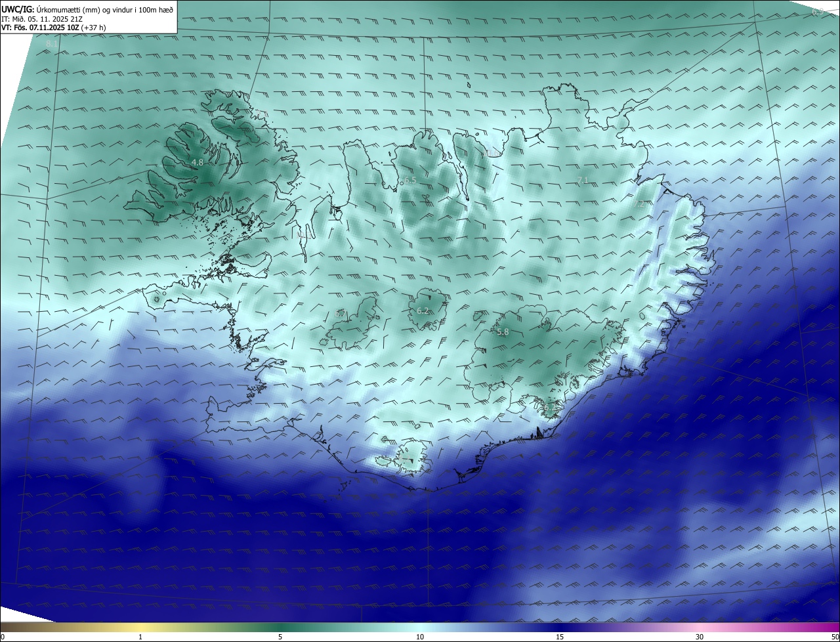The height and width of the screenshot is (642, 840).
Task: Click the 10 tick label on the colour scale
Action: pyautogui.click(x=420, y=637)
